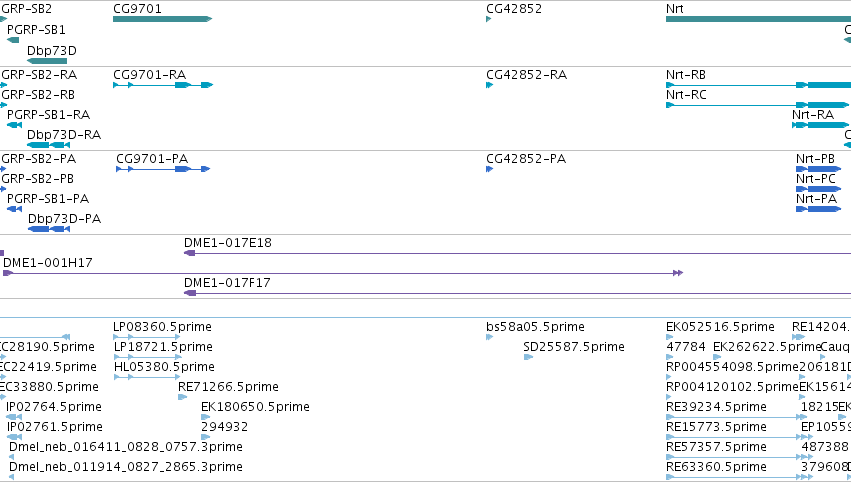
Task: Select the DME1-017E18 purple feature start
Action: (x=189, y=253)
